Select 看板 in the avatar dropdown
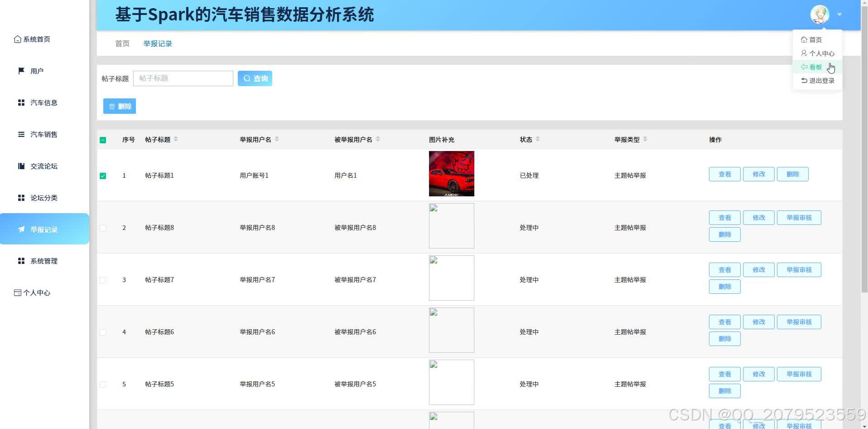868x429 pixels. [x=818, y=67]
